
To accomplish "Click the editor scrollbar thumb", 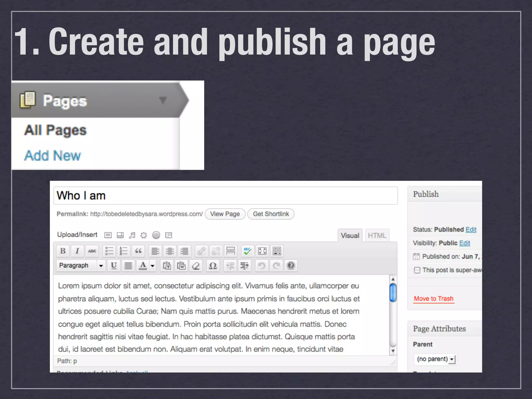I will [x=393, y=293].
